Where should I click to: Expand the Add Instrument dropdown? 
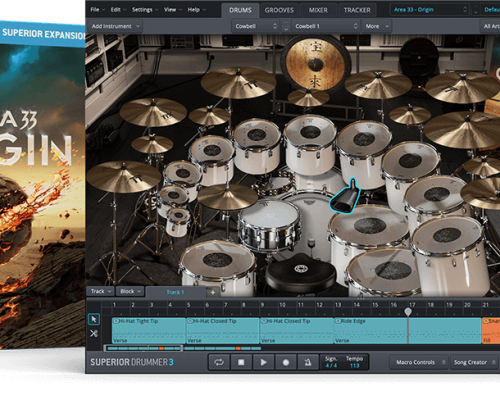tap(115, 26)
